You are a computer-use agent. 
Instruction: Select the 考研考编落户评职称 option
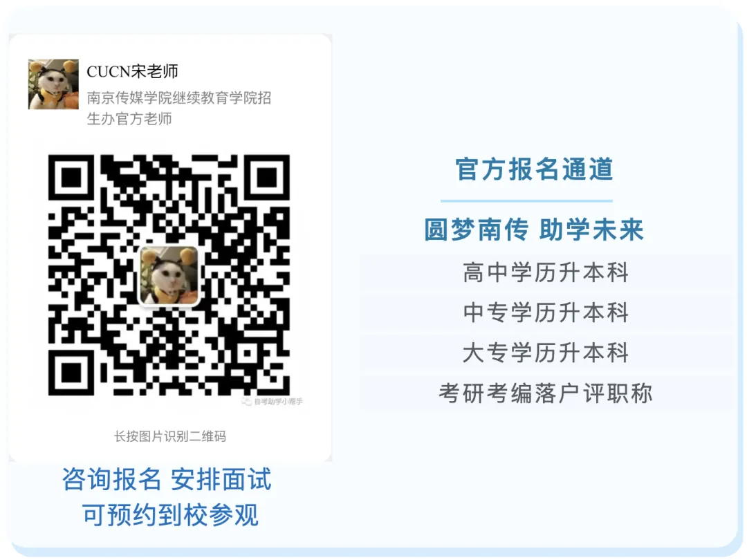[546, 393]
